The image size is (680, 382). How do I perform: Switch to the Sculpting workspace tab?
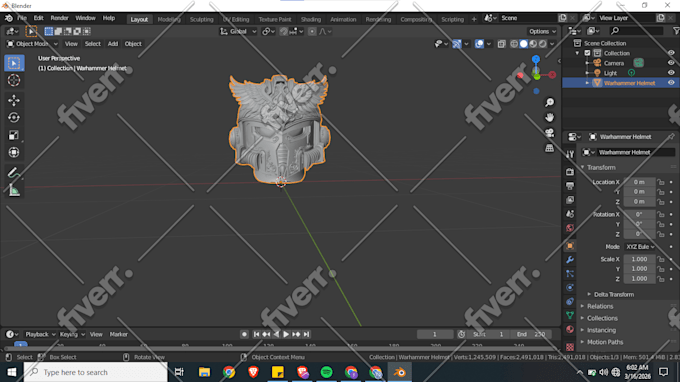(x=202, y=20)
